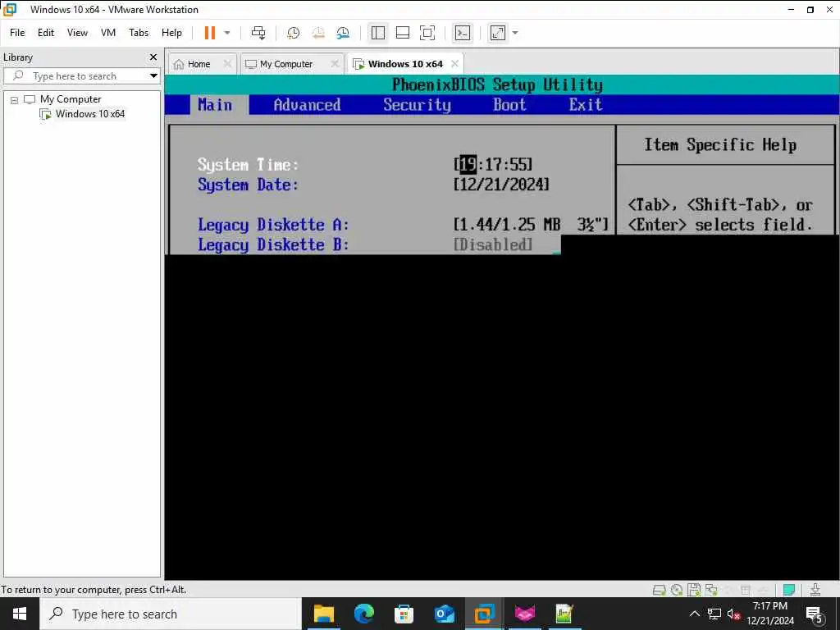Image resolution: width=840 pixels, height=630 pixels.
Task: Open the pink cat-icon app in taskbar
Action: click(524, 614)
